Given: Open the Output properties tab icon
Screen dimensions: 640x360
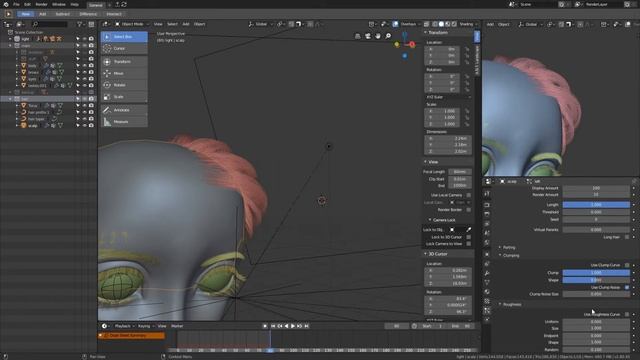Looking at the screenshot, I should 487,214.
